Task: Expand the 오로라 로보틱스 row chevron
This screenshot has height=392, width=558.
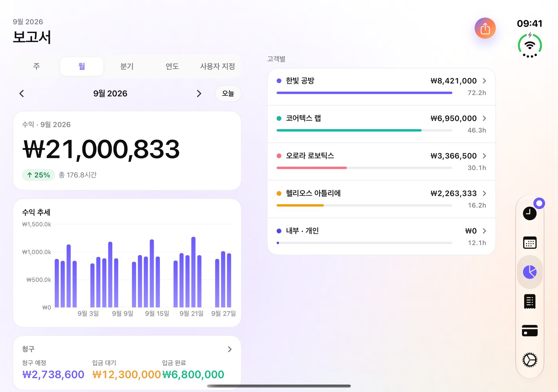Action: (484, 156)
